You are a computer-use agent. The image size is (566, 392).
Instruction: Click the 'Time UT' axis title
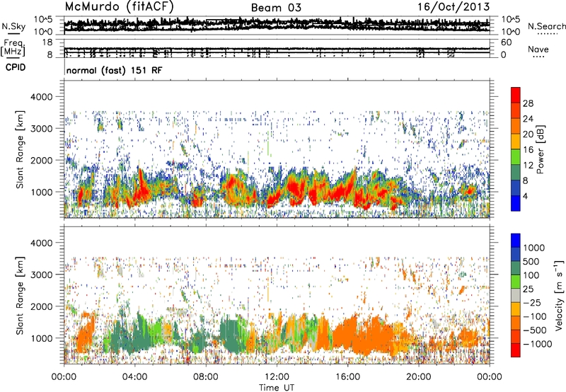pos(277,388)
